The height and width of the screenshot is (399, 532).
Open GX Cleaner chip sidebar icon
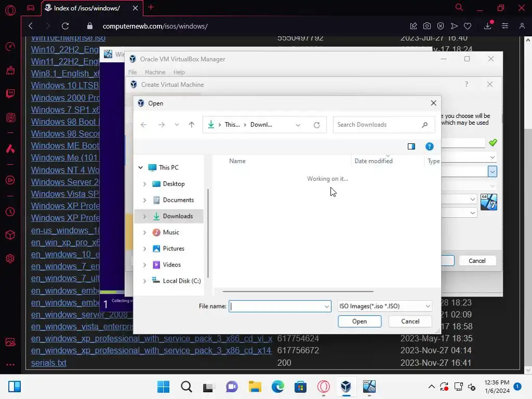click(x=10, y=117)
